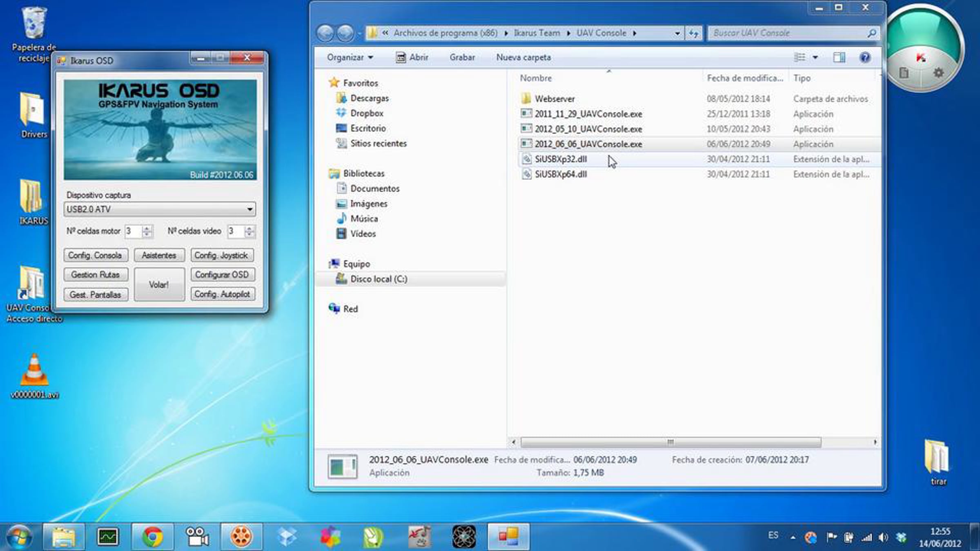Click the Drivers folder on desktop
Image resolution: width=980 pixels, height=551 pixels.
tap(34, 116)
